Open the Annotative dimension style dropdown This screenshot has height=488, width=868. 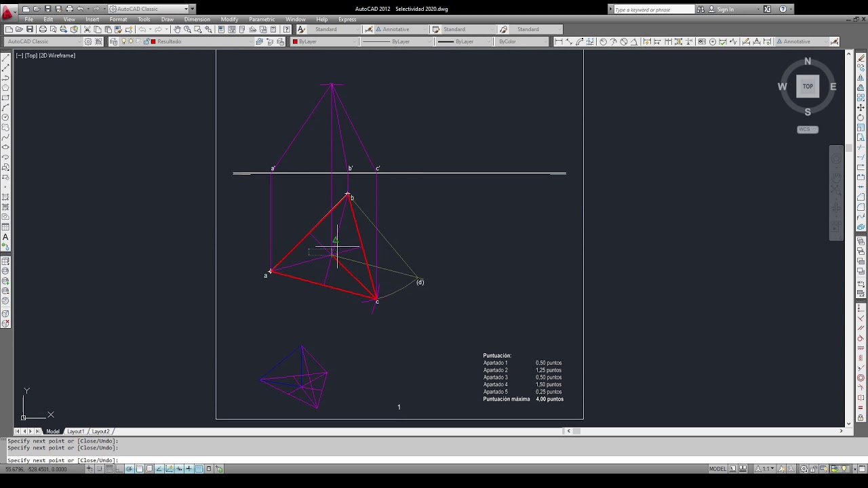(400, 30)
